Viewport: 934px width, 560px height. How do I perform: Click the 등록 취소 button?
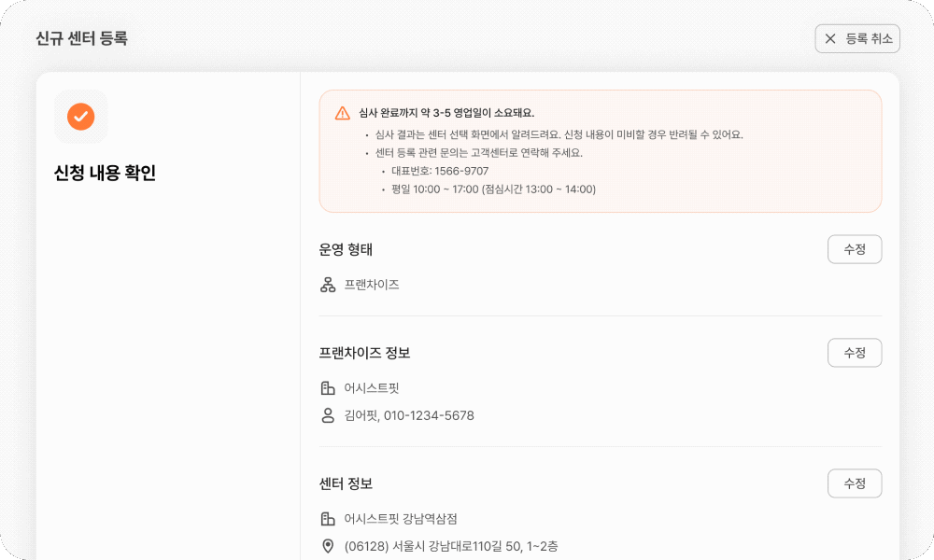point(857,38)
